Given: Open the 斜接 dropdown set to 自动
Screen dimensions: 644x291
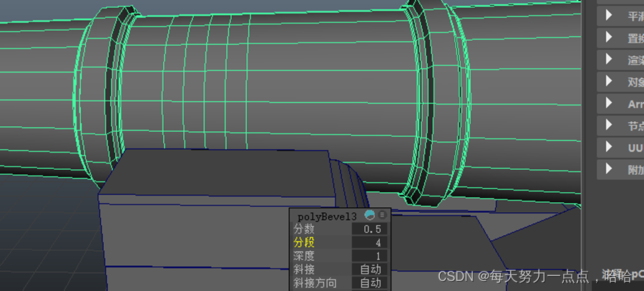Looking at the screenshot, I should (370, 269).
